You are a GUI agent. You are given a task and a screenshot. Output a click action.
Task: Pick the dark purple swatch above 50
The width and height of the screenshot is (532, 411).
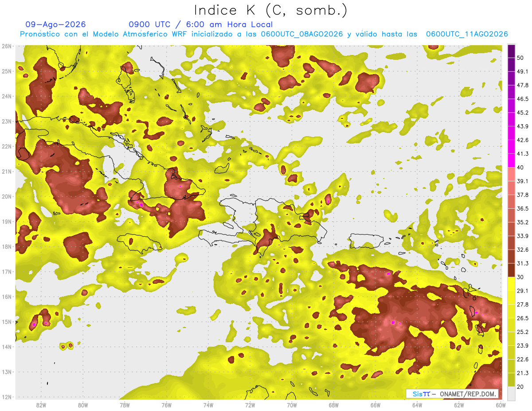point(511,51)
